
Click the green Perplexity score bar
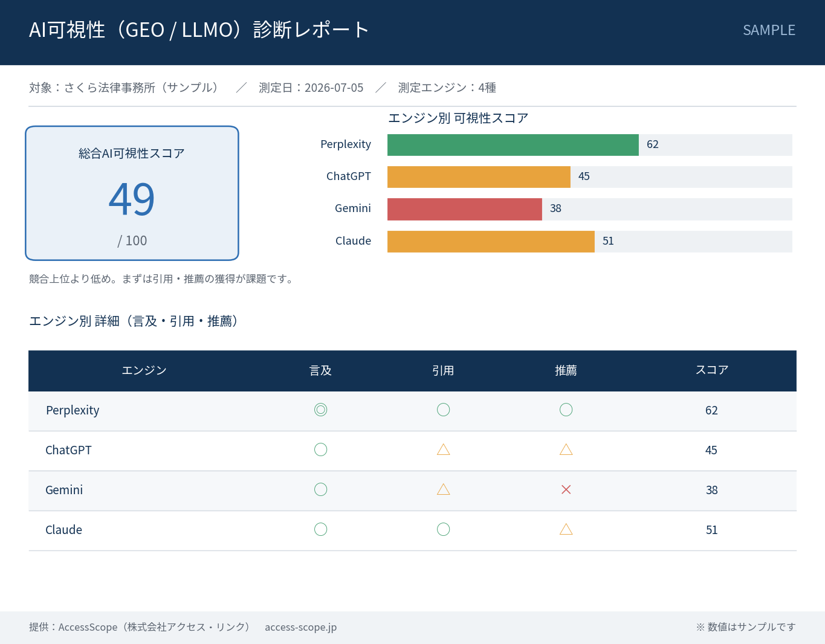513,145
